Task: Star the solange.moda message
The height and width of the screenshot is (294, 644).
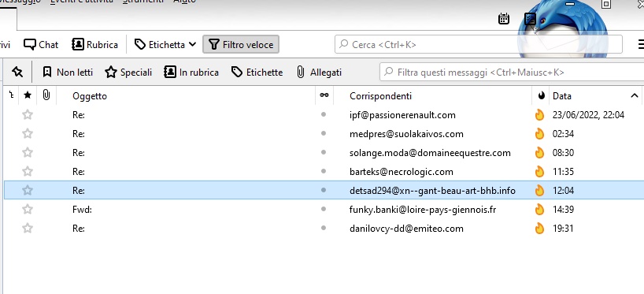Action: point(28,153)
